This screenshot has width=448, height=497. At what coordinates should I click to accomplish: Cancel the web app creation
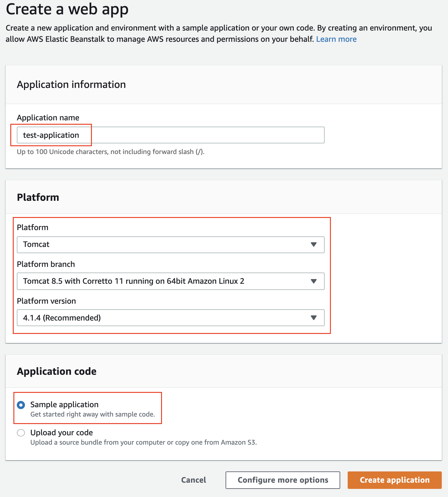click(193, 480)
